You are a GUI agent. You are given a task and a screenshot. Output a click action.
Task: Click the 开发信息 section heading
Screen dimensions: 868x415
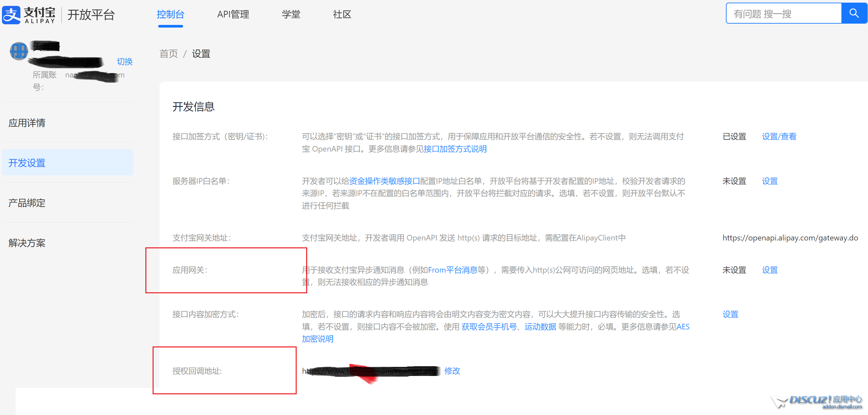(x=193, y=107)
